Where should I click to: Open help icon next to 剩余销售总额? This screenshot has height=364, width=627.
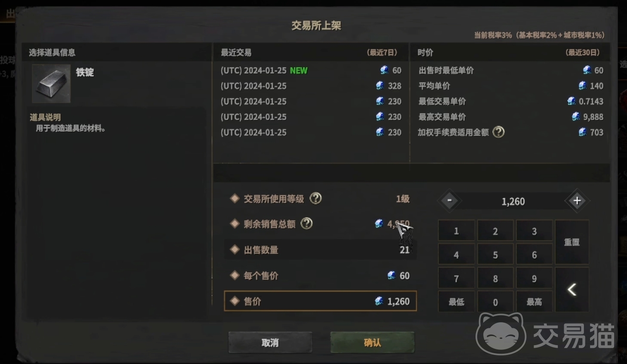pos(306,223)
